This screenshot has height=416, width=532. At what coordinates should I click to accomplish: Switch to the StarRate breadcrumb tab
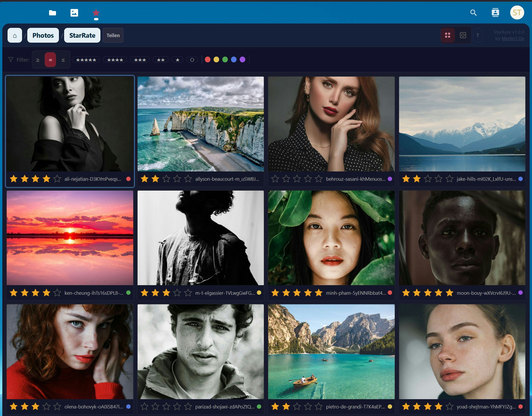(82, 35)
